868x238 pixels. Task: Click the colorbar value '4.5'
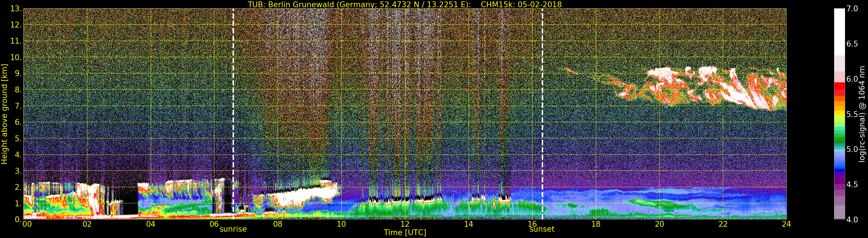point(852,185)
